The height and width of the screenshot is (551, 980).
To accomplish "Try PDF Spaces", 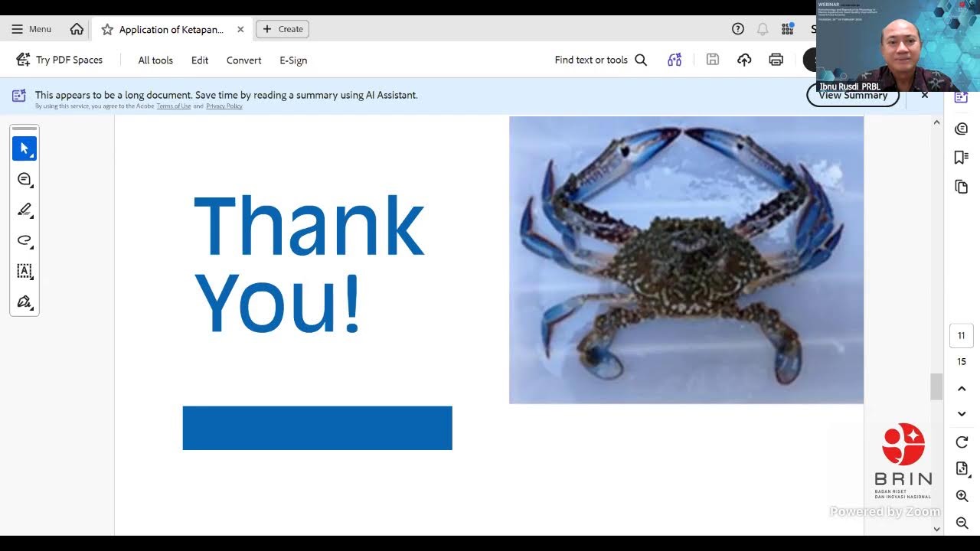I will coord(59,60).
